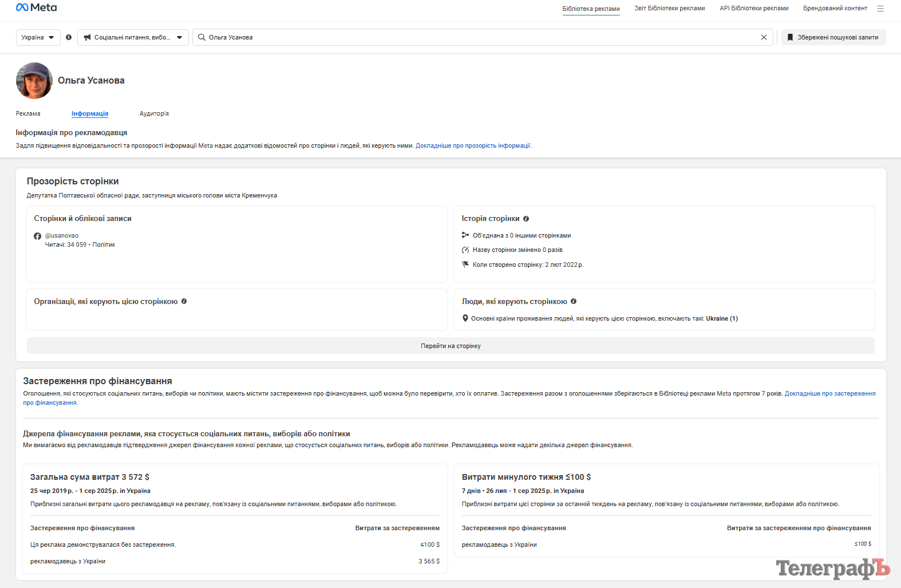
Task: Switch to the Реклама tab
Action: pos(28,113)
